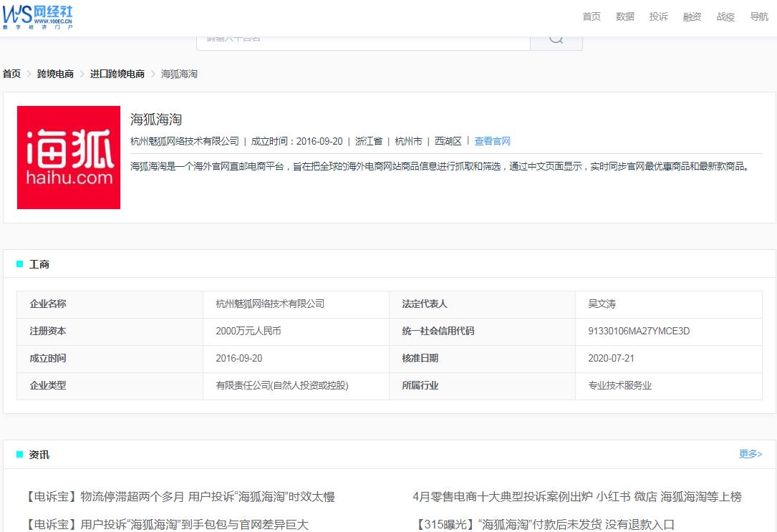Screen dimensions: 777x532
Task: Open the 数据 menu item
Action: [x=624, y=16]
